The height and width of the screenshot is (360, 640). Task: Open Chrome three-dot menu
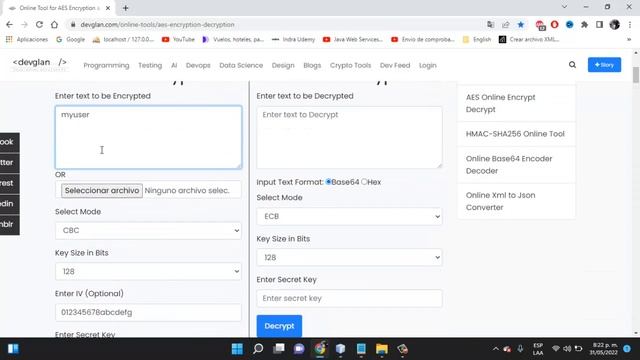click(x=630, y=24)
